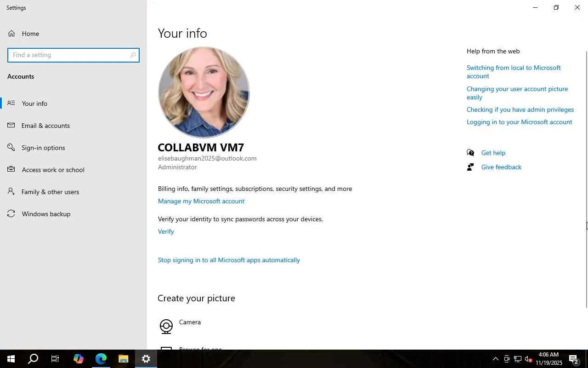Image resolution: width=588 pixels, height=368 pixels.
Task: Click the account profile picture
Action: tap(204, 92)
